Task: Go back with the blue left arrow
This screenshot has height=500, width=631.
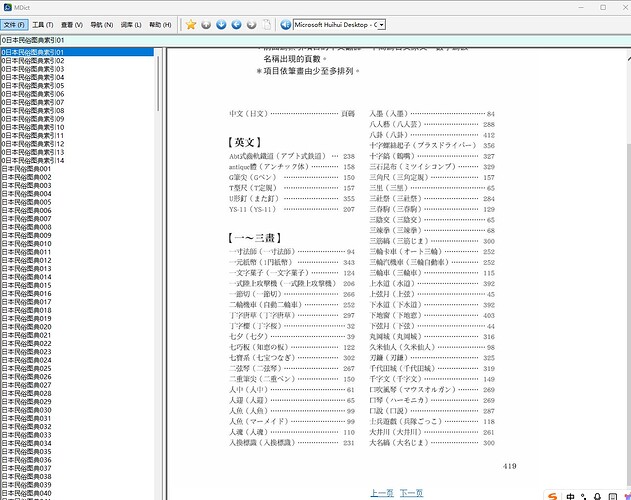Action: tap(236, 25)
